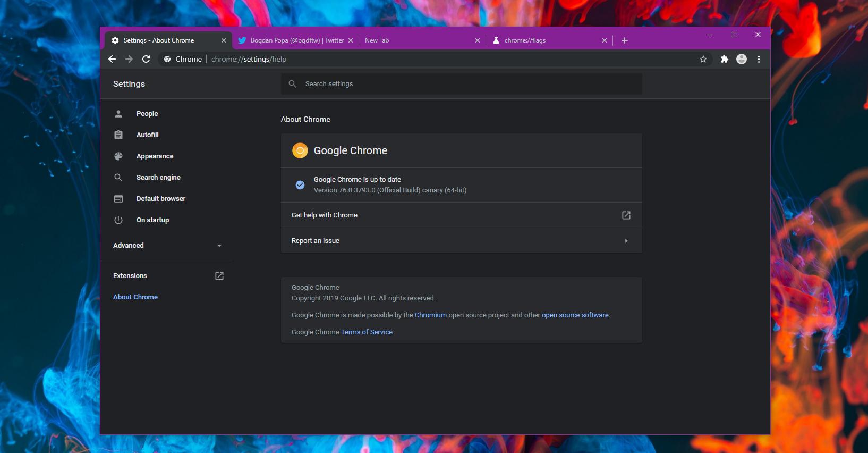Click the version 76.0.3793.0 text

pos(390,190)
